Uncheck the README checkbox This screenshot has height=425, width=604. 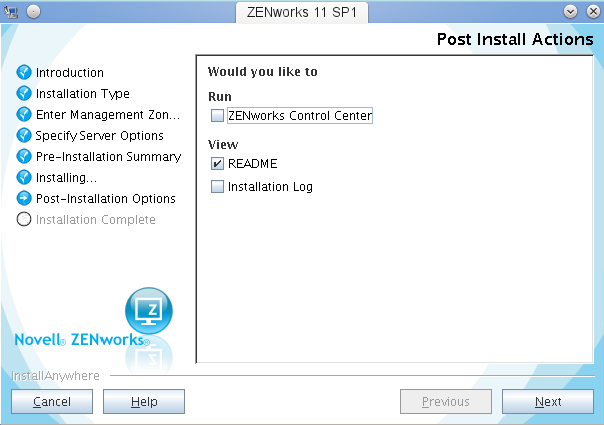218,164
